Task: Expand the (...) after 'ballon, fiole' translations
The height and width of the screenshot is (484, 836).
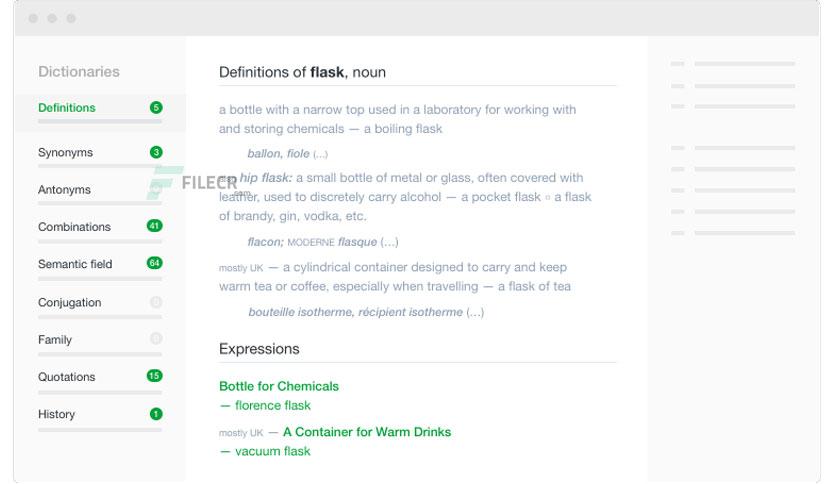Action: (x=320, y=155)
